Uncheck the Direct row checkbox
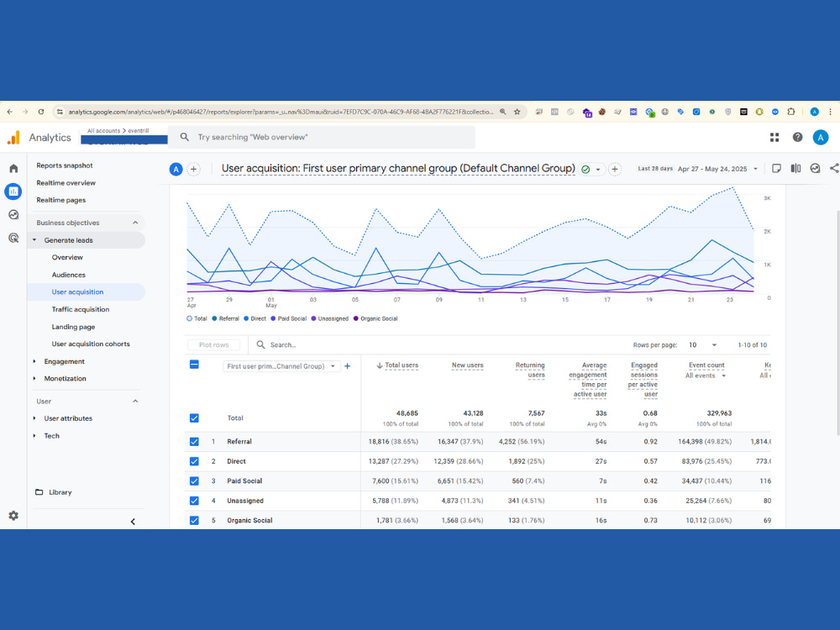 pos(194,461)
